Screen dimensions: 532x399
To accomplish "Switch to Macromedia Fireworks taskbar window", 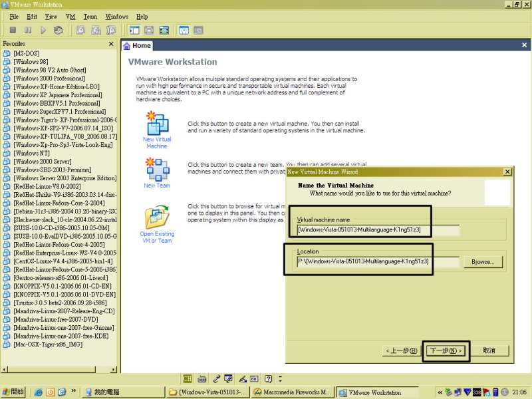I will [x=292, y=392].
